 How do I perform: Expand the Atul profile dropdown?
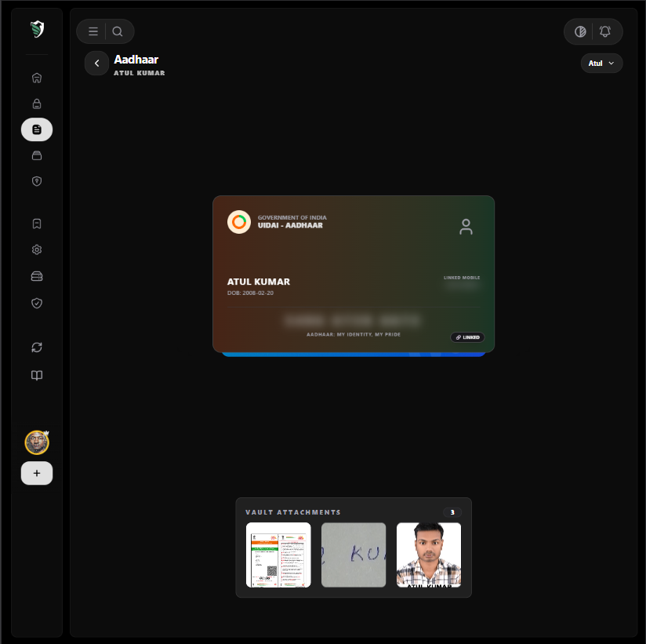tap(601, 63)
